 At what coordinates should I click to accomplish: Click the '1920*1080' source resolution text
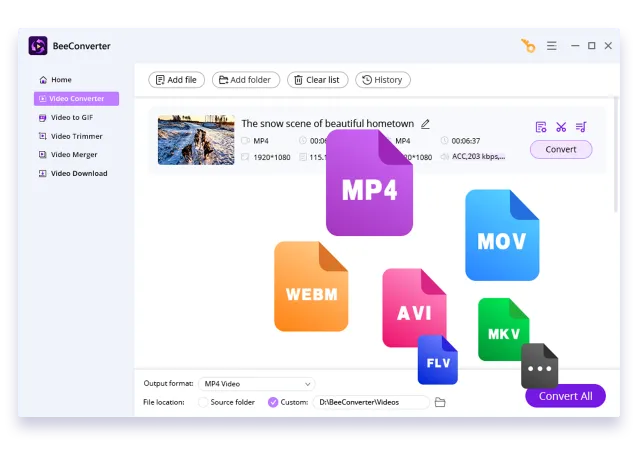272,157
